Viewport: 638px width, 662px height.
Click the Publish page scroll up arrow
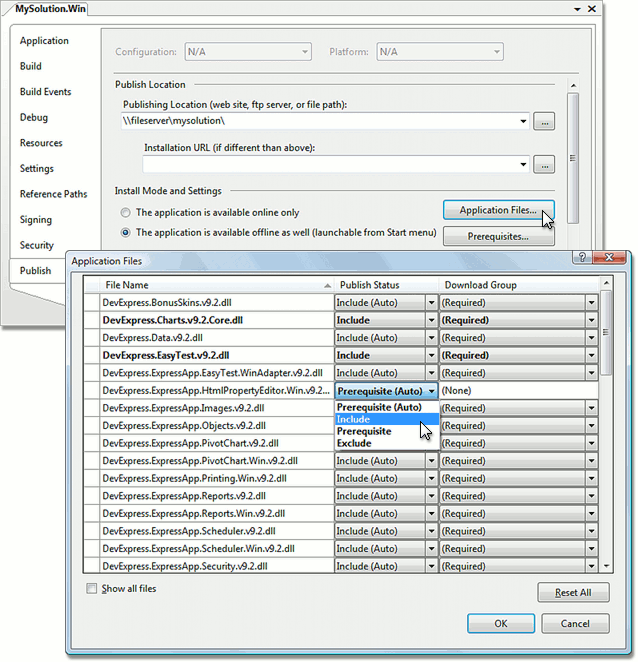(573, 86)
